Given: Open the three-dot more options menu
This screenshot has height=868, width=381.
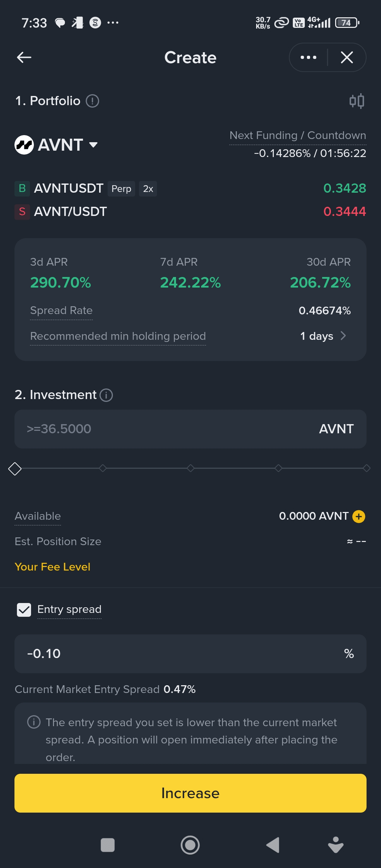Looking at the screenshot, I should [x=308, y=57].
